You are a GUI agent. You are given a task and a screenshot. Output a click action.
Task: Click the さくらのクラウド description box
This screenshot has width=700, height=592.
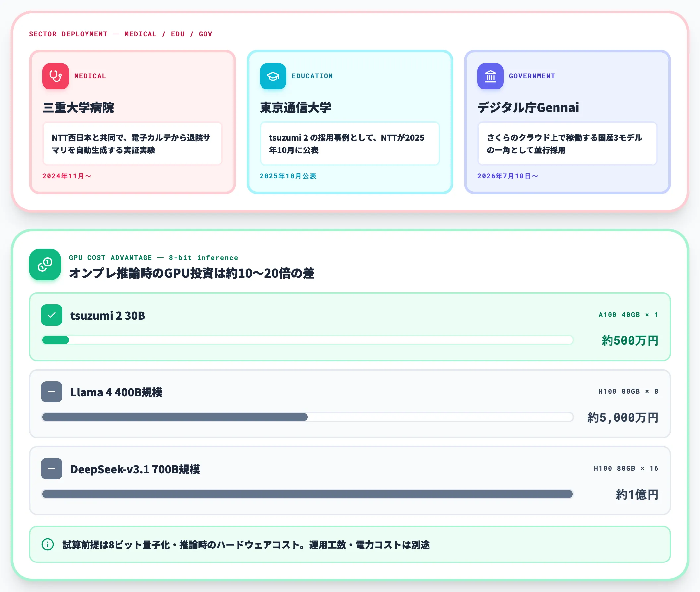(567, 144)
